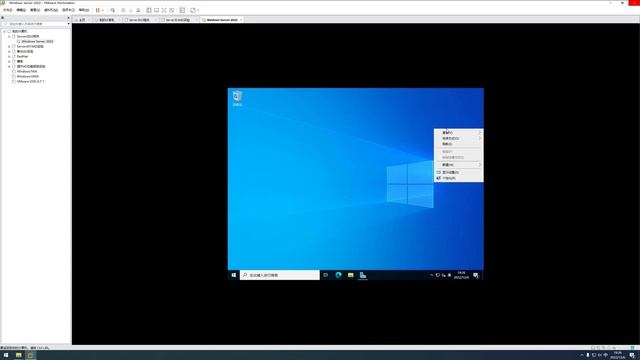The width and height of the screenshot is (640, 360).
Task: Pause the virtual machine from the toolbar
Action: coord(98,10)
